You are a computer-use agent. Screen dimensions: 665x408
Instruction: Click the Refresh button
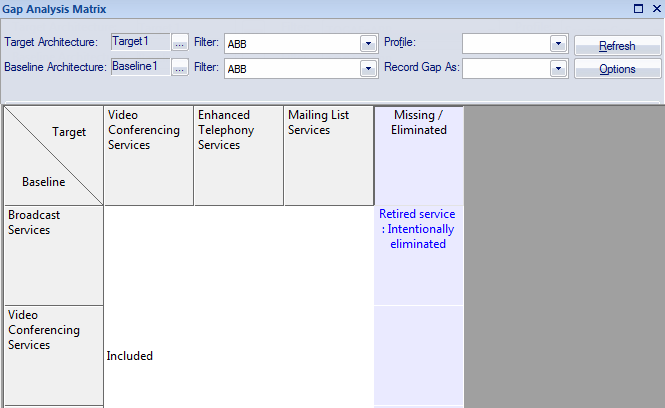tap(617, 45)
